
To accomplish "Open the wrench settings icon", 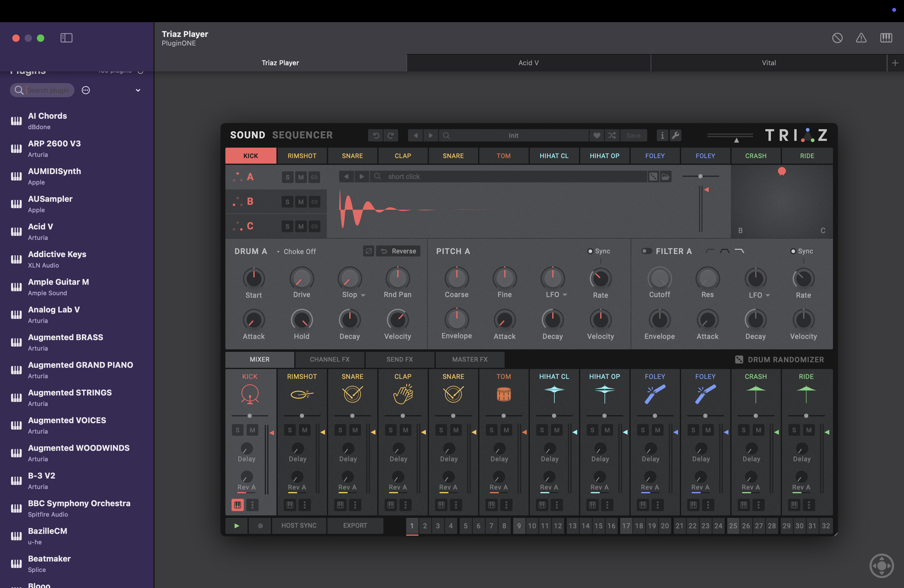I will (676, 135).
